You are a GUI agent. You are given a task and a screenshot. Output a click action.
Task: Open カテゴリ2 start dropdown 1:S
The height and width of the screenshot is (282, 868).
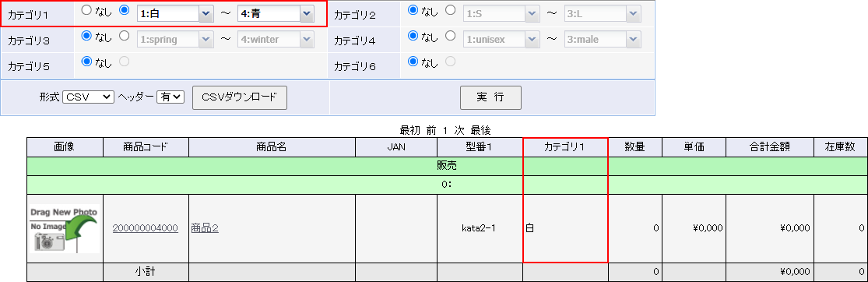[501, 14]
